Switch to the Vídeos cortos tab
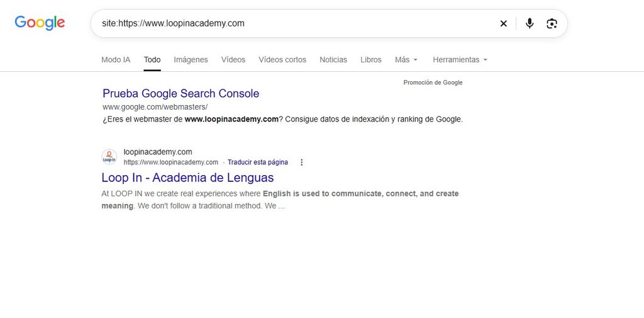 (282, 60)
